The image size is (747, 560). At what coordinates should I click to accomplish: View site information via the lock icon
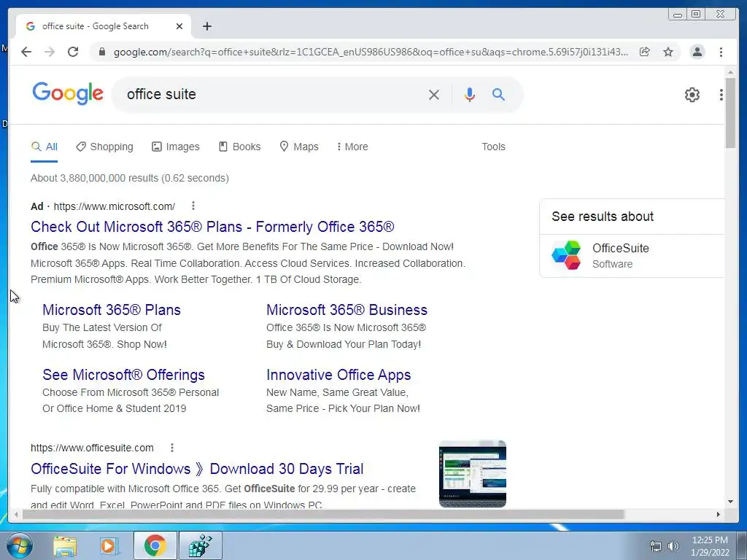click(x=101, y=52)
